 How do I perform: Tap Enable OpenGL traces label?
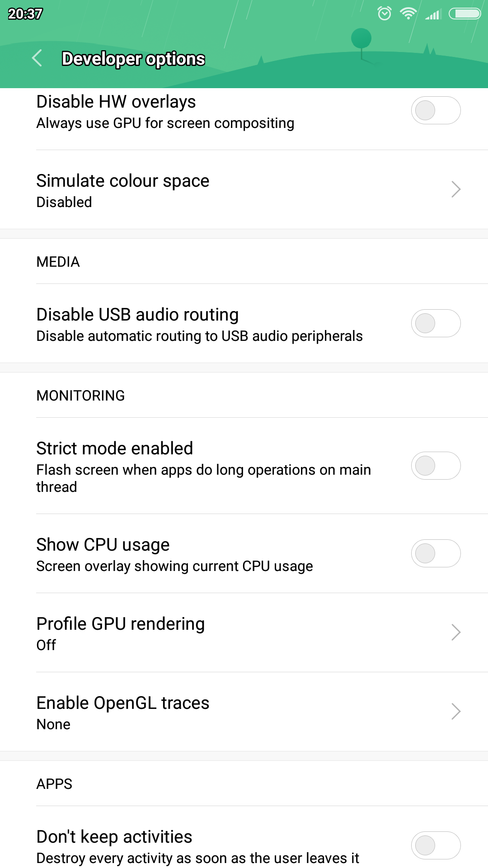coord(123,703)
